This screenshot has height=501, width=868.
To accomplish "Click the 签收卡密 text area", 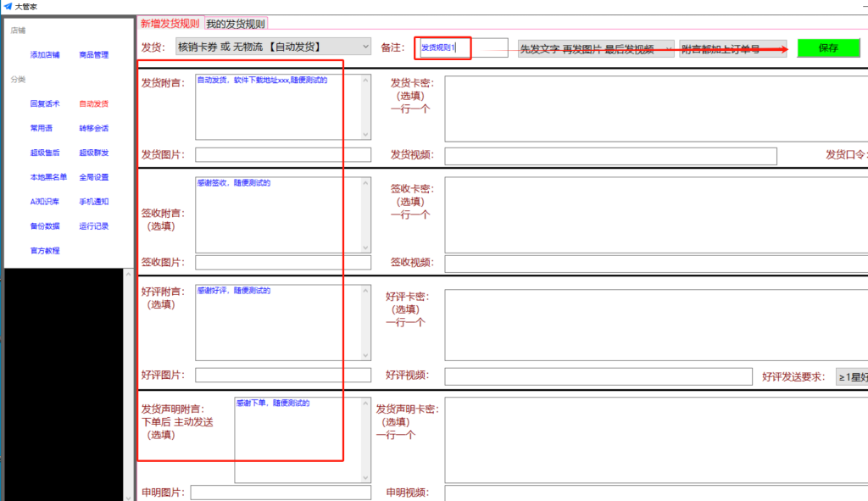I will point(656,214).
